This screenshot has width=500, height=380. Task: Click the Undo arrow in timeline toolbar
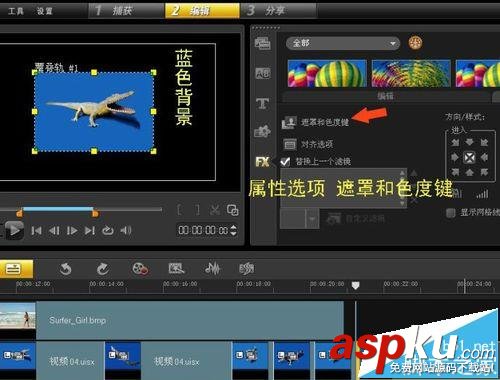click(66, 269)
